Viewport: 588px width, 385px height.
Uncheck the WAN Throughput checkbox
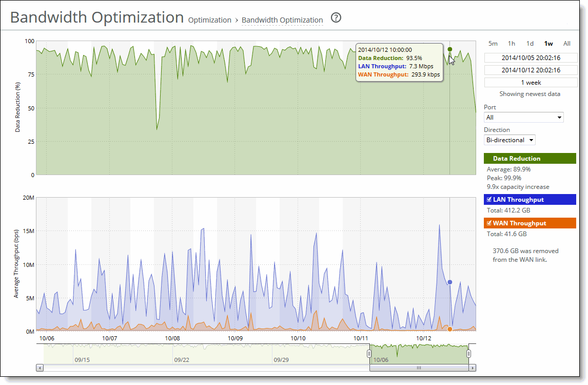coord(488,223)
